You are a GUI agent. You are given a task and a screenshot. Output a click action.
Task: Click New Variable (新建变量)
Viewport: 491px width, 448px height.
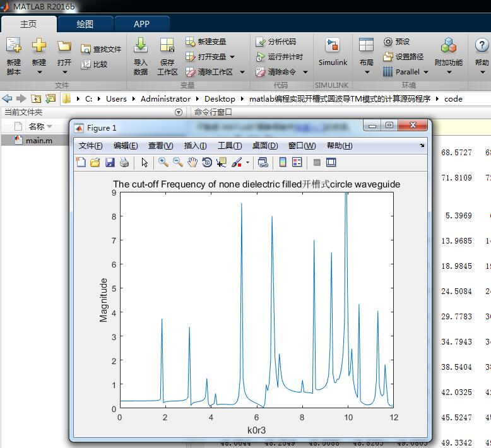[206, 42]
